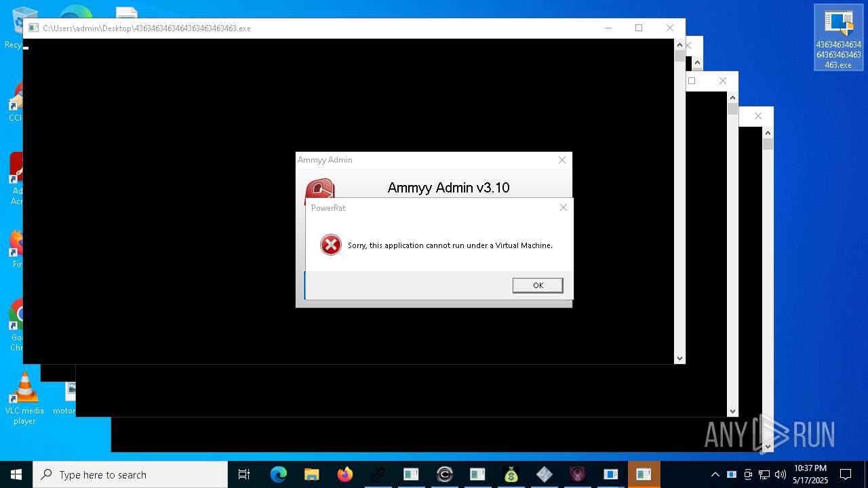Click the blue-panel window icon on the taskbar

[x=611, y=474]
